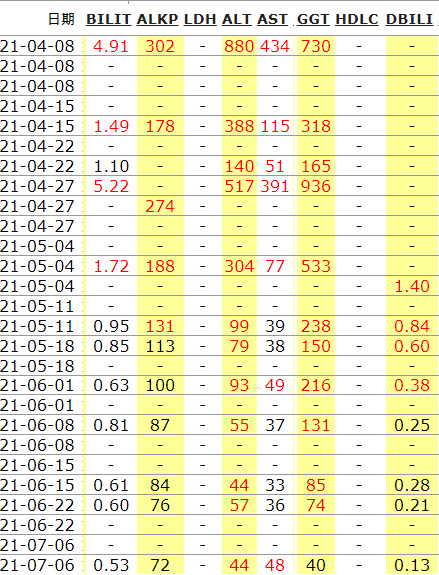439x575 pixels.
Task: Select ALT value 388
Action: coord(239,127)
